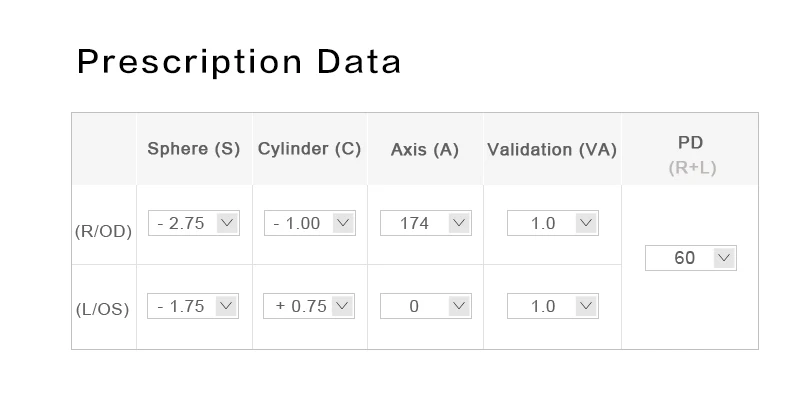The image size is (800, 400).
Task: Open the left eye Cylinder dropdown showing + 0.75
Action: (309, 306)
